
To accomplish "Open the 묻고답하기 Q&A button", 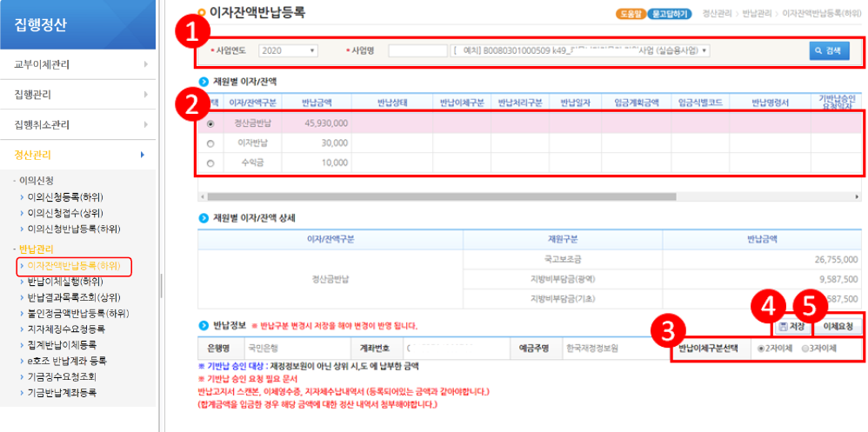I will 670,13.
